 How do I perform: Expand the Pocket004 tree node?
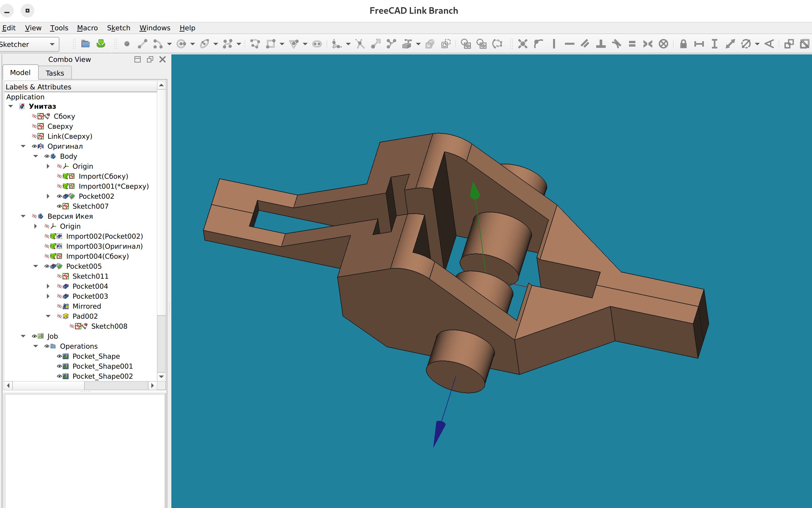pos(48,286)
